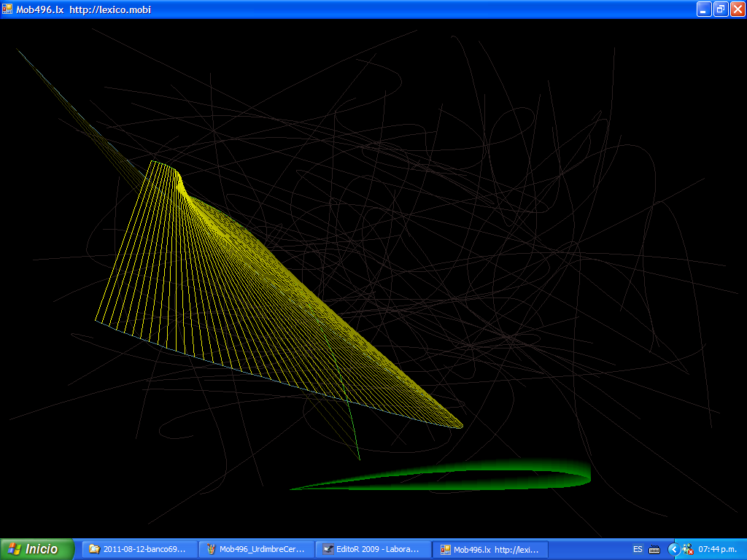
Task: Click the EditoR 2009 taskbar button icon
Action: point(328,549)
